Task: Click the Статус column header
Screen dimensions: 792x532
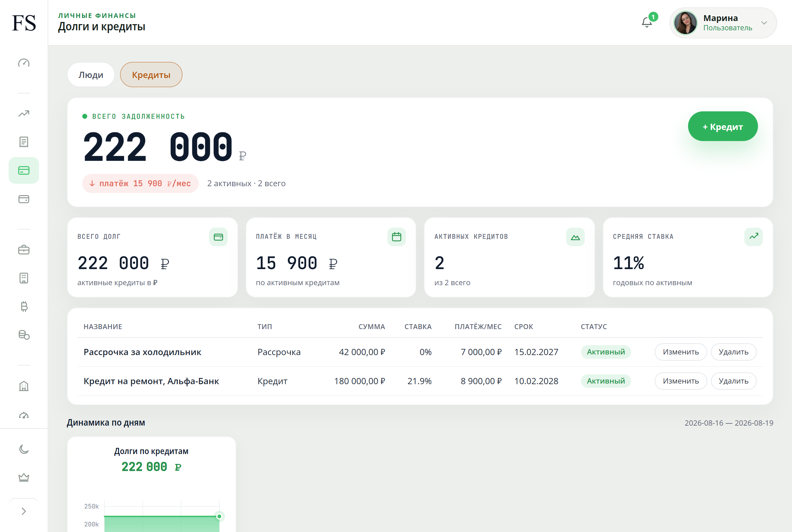Action: pyautogui.click(x=593, y=327)
